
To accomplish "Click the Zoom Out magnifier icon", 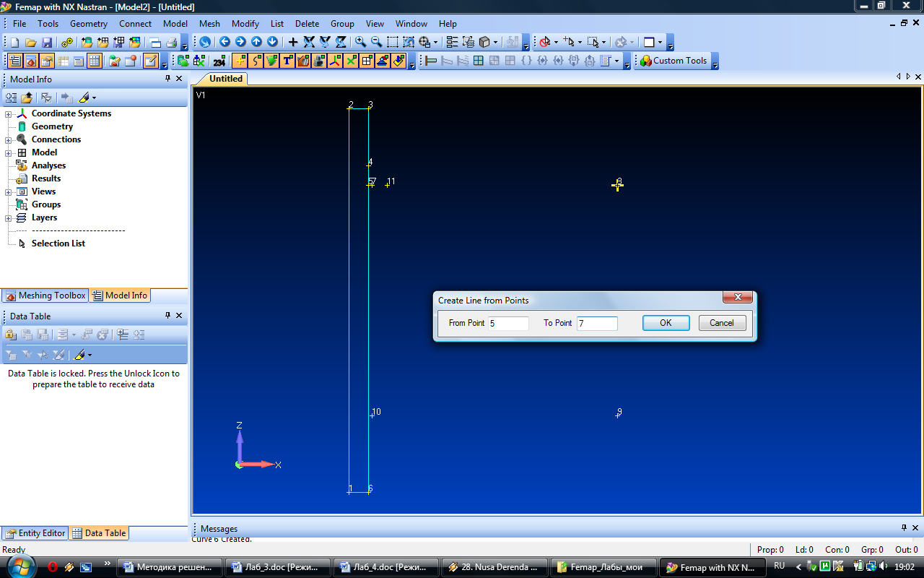I will pyautogui.click(x=376, y=42).
